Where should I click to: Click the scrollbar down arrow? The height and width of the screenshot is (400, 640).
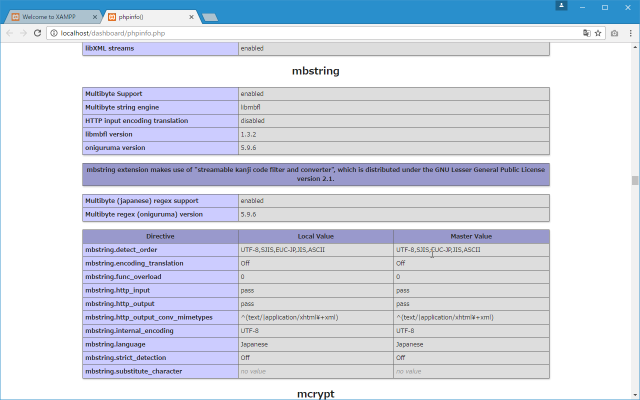tap(634, 395)
